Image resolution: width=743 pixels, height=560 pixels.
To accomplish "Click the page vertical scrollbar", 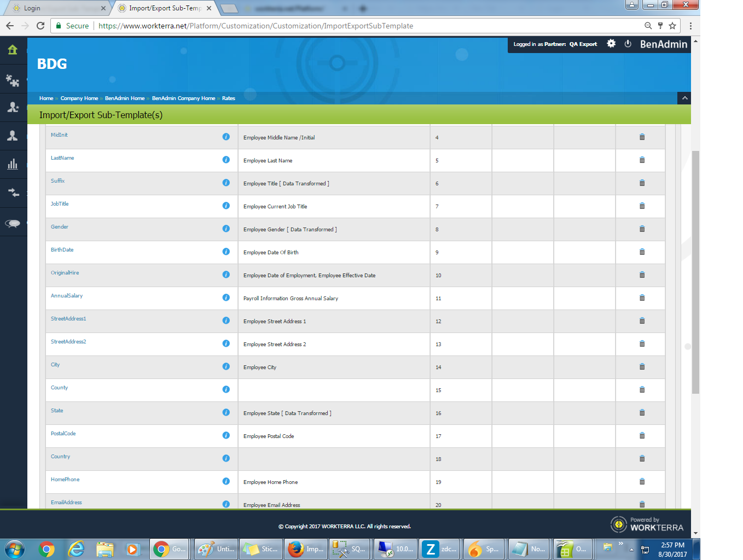I will point(695,273).
